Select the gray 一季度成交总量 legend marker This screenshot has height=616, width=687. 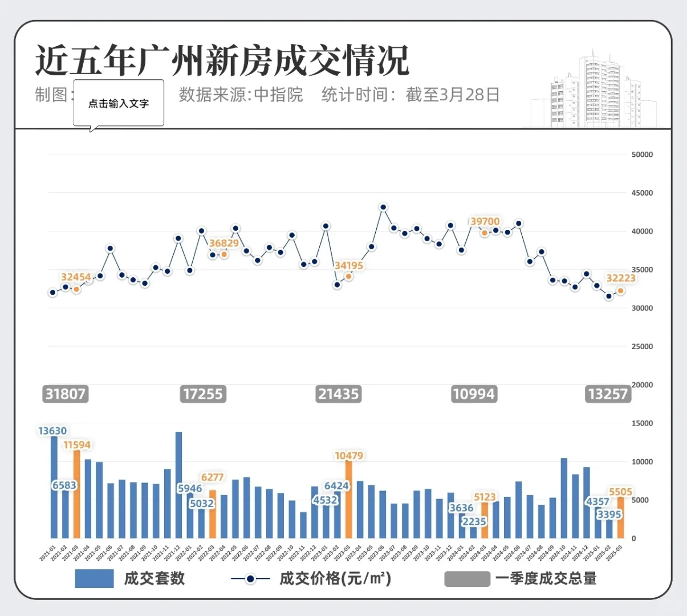[x=467, y=578]
